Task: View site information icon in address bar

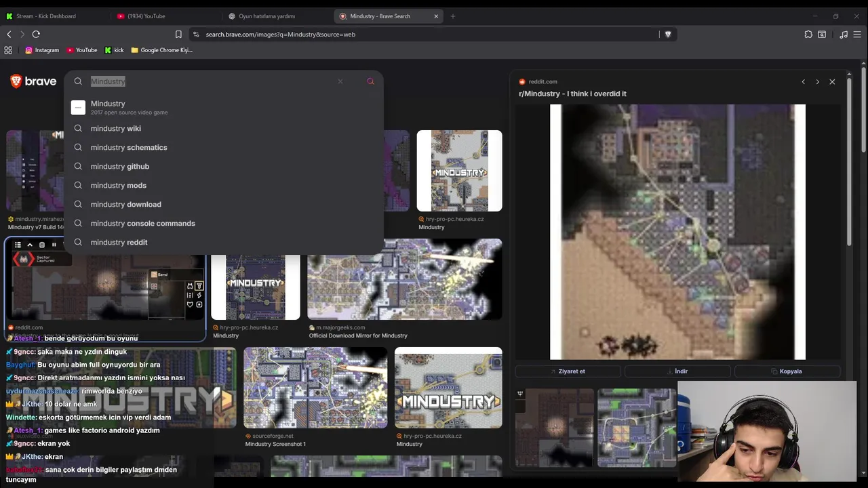Action: point(195,34)
